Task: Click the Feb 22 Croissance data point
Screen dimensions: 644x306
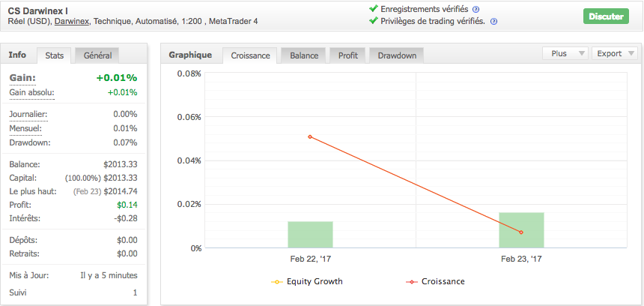Action: tap(309, 136)
